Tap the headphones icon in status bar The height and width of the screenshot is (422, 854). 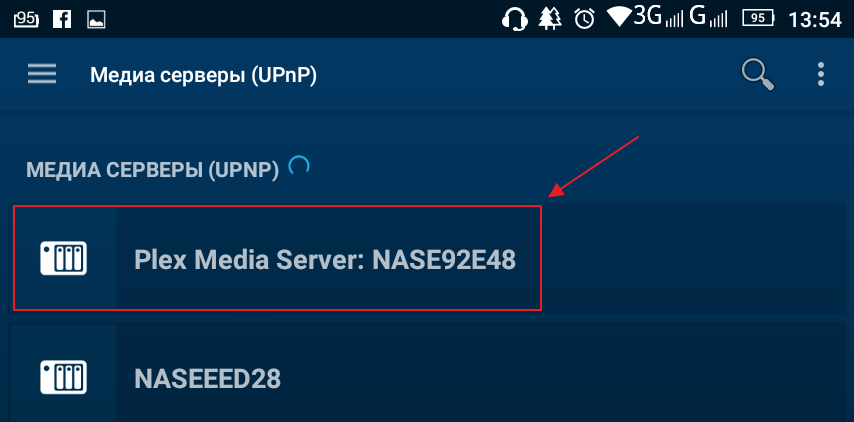pyautogui.click(x=514, y=20)
